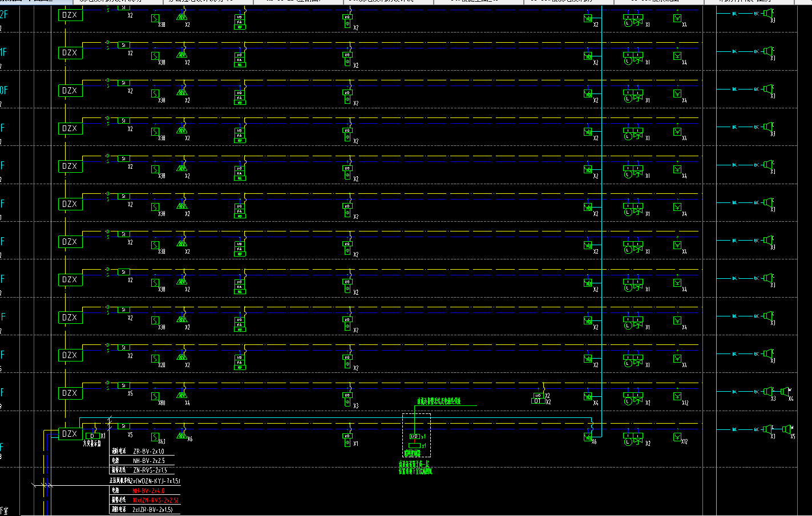Select the S detector symbol labeled X80
This screenshot has width=812, height=516.
155,396
